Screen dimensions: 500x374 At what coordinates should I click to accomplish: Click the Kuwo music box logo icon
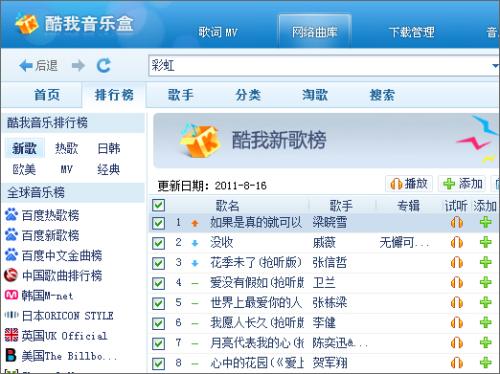pos(27,23)
